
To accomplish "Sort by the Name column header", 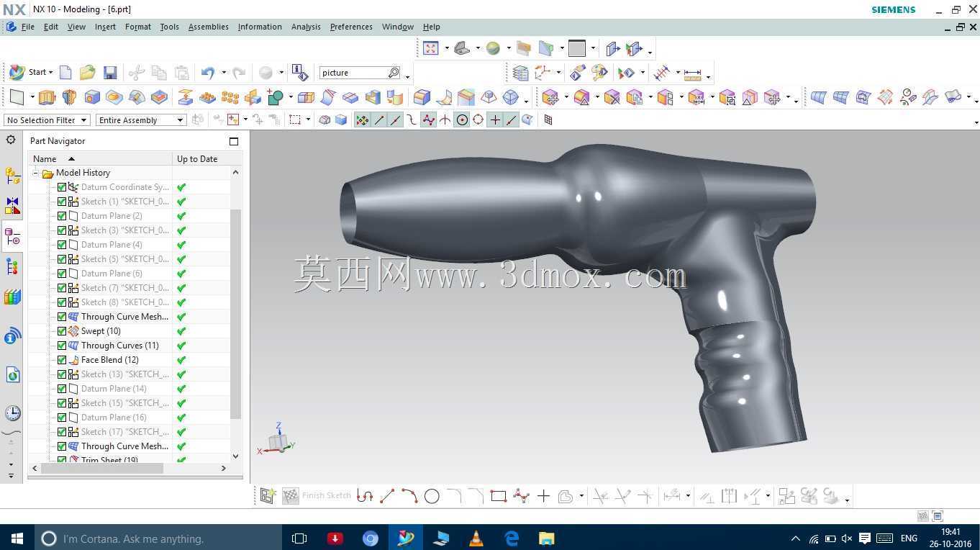I will 100,158.
